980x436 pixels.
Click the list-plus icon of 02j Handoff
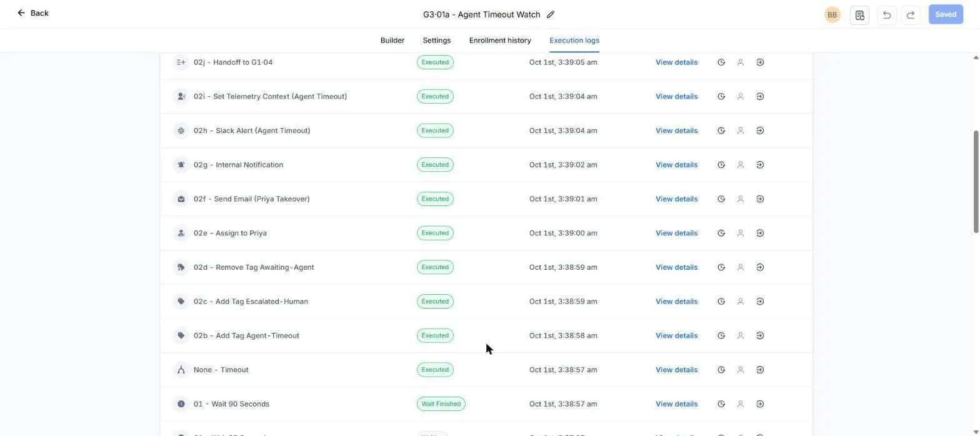coord(181,62)
